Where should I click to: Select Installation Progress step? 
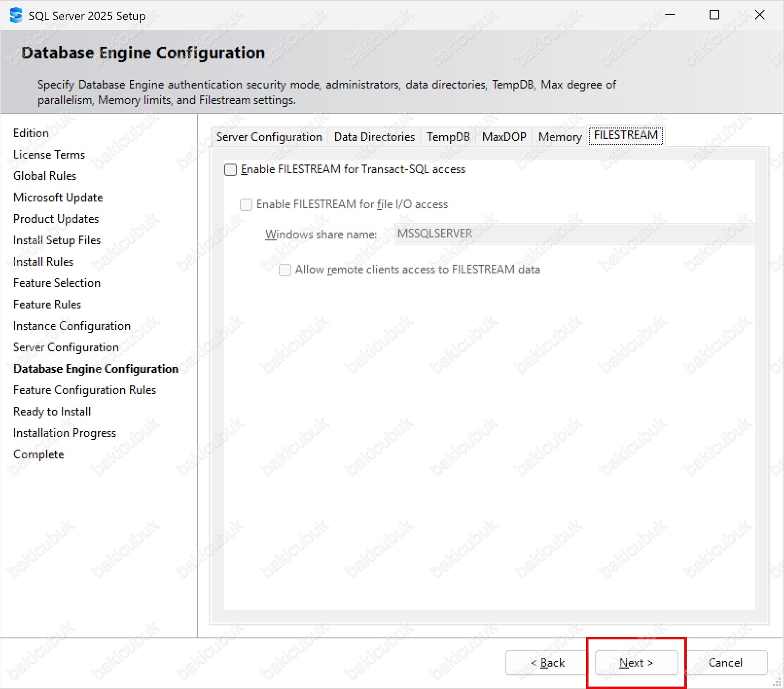(x=65, y=433)
